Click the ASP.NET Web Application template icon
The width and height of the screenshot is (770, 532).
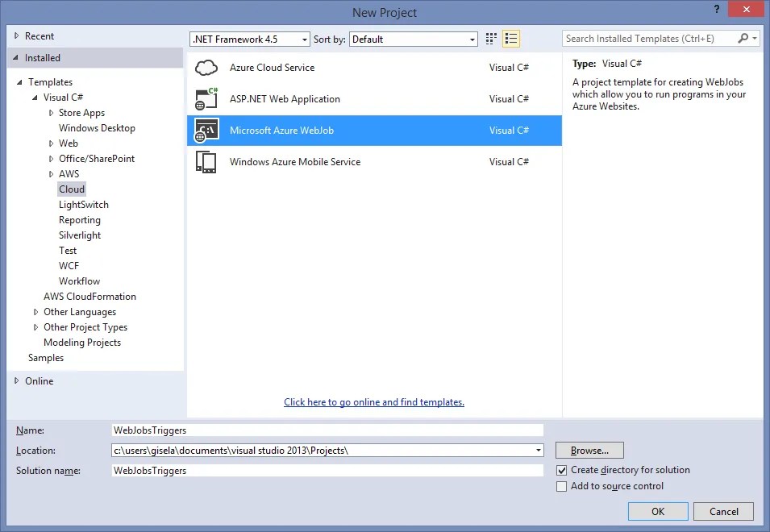coord(206,98)
